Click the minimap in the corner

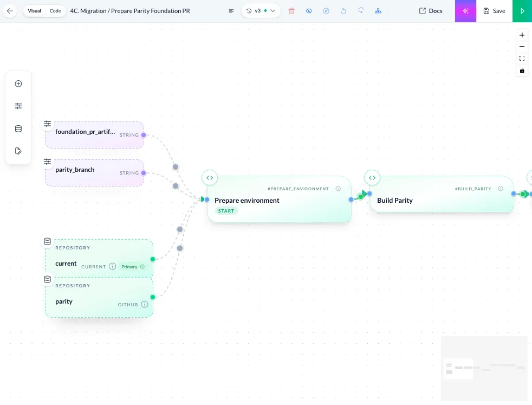click(484, 369)
